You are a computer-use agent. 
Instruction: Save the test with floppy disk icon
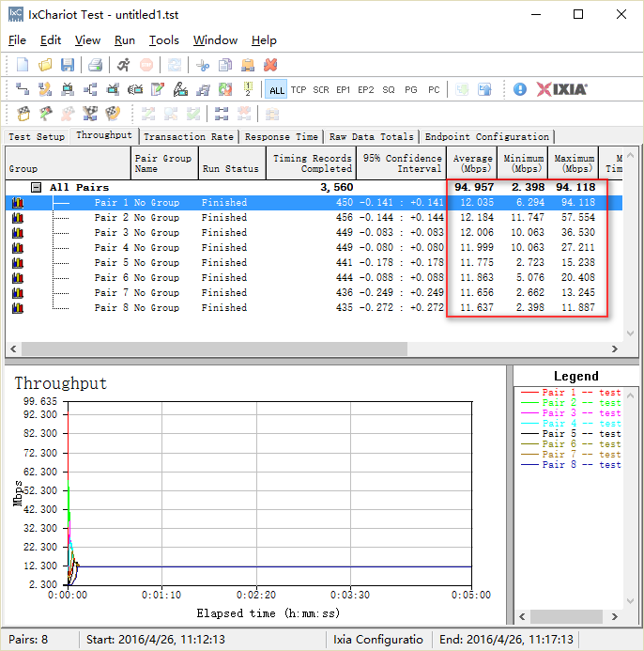point(68,65)
